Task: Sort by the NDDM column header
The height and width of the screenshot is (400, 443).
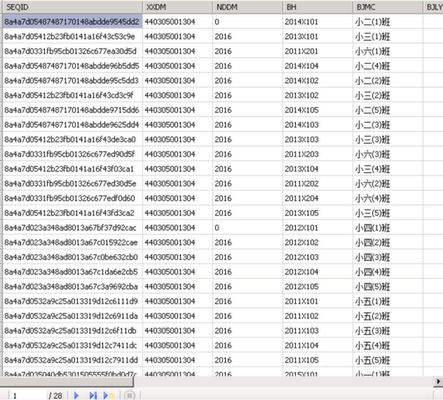Action: pyautogui.click(x=248, y=7)
